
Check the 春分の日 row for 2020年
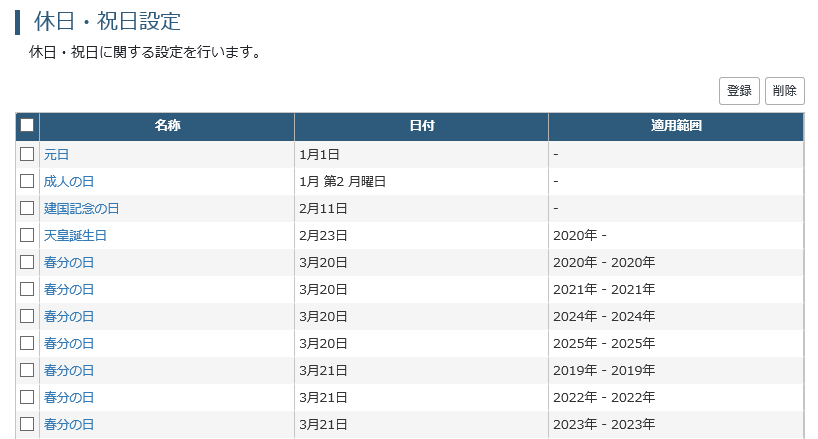27,262
